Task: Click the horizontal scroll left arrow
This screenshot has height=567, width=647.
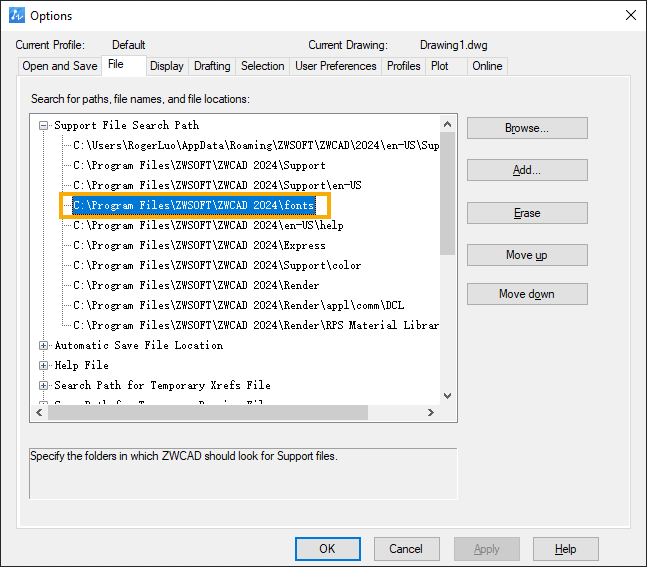Action: pyautogui.click(x=39, y=413)
